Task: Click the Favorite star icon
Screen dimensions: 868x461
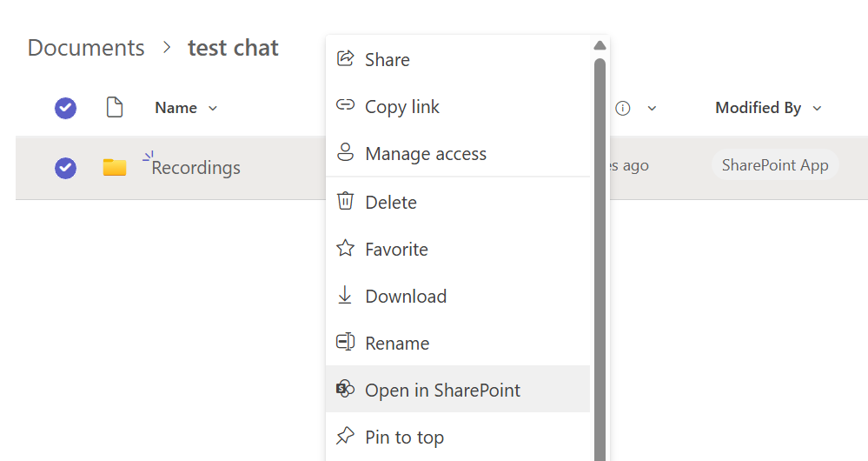Action: point(345,249)
